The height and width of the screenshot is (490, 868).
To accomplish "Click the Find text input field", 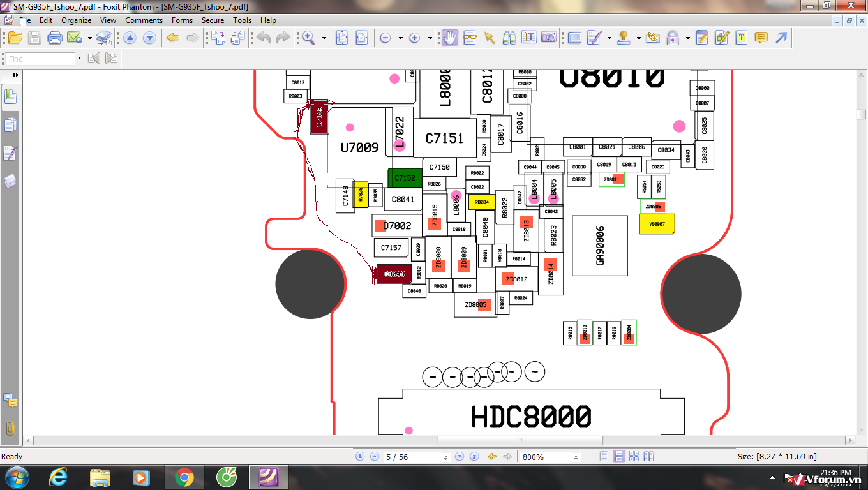I will click(x=40, y=59).
